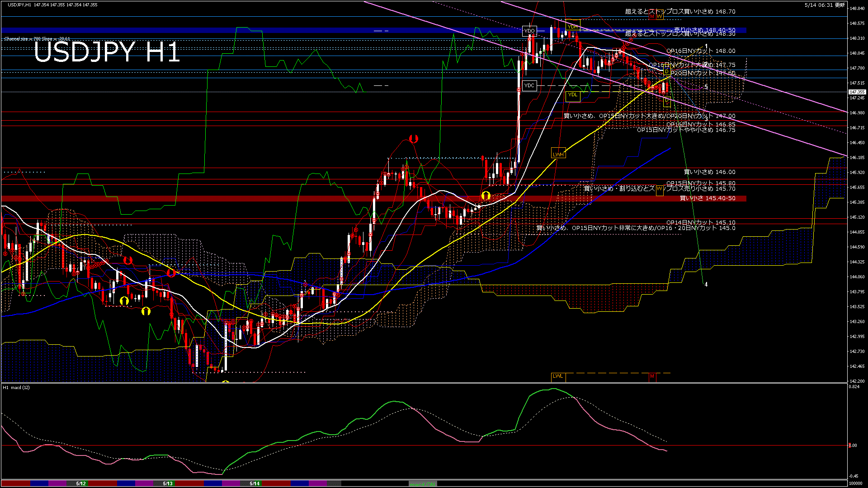The height and width of the screenshot is (488, 868).
Task: Select the wave label 4 at forecast line end
Action: [x=706, y=285]
